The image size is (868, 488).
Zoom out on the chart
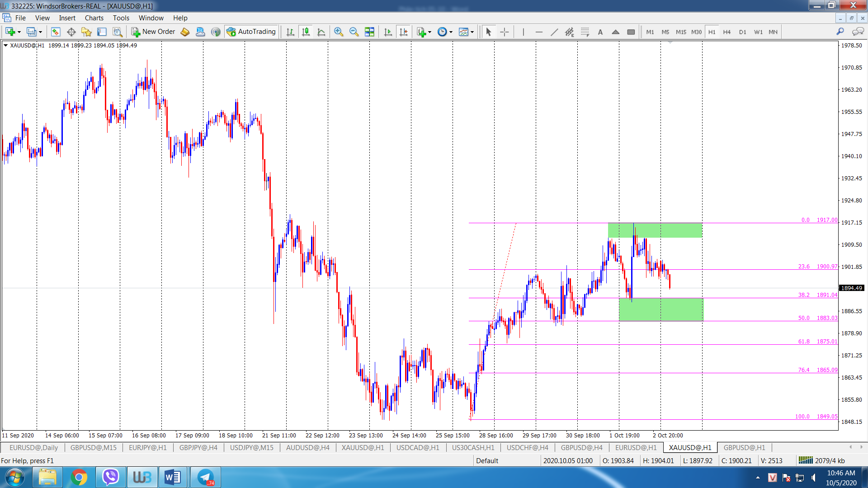click(354, 32)
